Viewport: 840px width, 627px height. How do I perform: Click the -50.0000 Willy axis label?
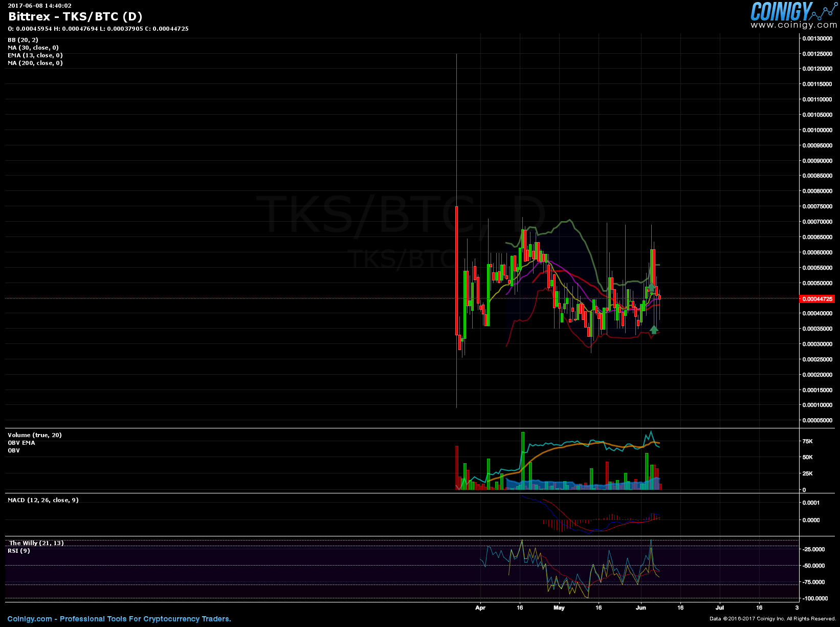(x=813, y=566)
